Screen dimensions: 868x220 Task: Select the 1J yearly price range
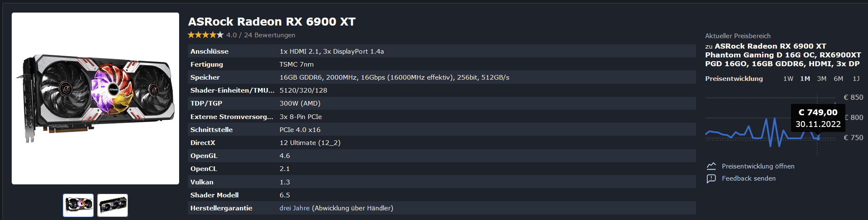point(856,79)
